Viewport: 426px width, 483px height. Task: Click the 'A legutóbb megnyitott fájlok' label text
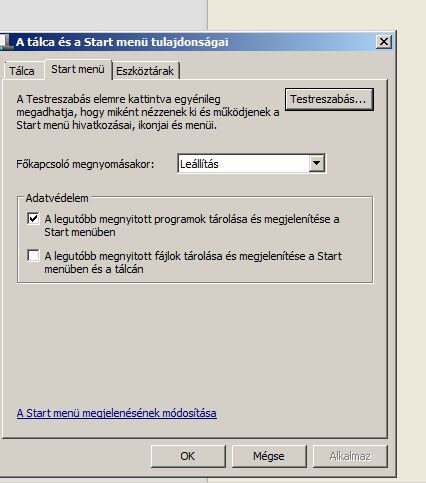pos(193,262)
